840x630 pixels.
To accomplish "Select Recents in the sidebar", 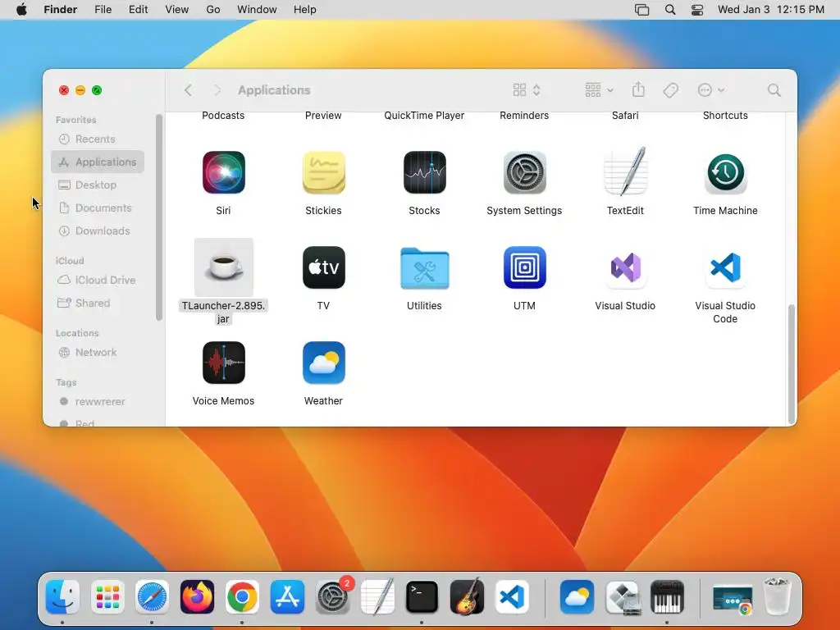I will [98, 139].
